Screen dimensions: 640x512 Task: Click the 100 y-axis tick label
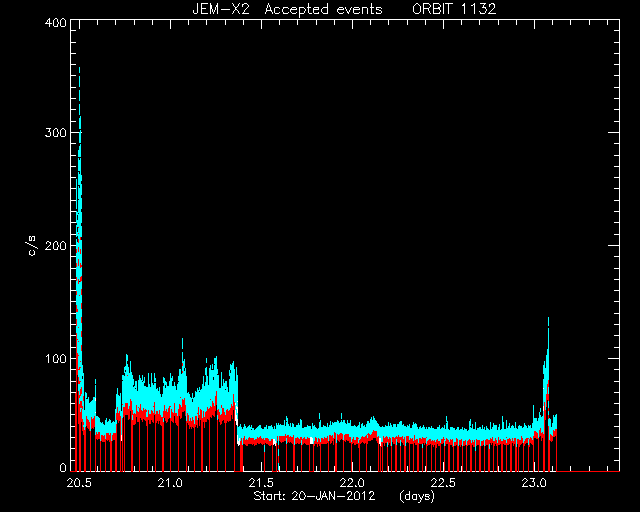[x=55, y=359]
